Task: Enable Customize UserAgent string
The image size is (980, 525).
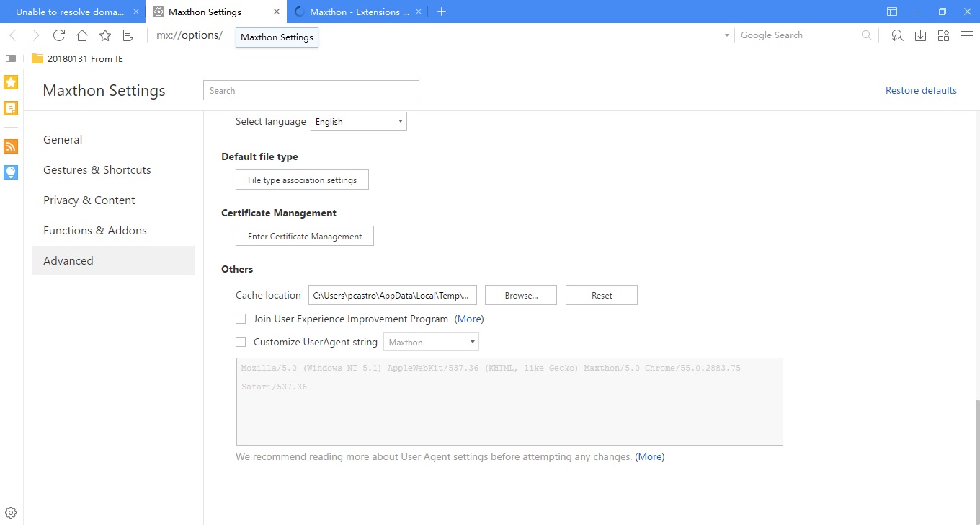Action: (241, 342)
